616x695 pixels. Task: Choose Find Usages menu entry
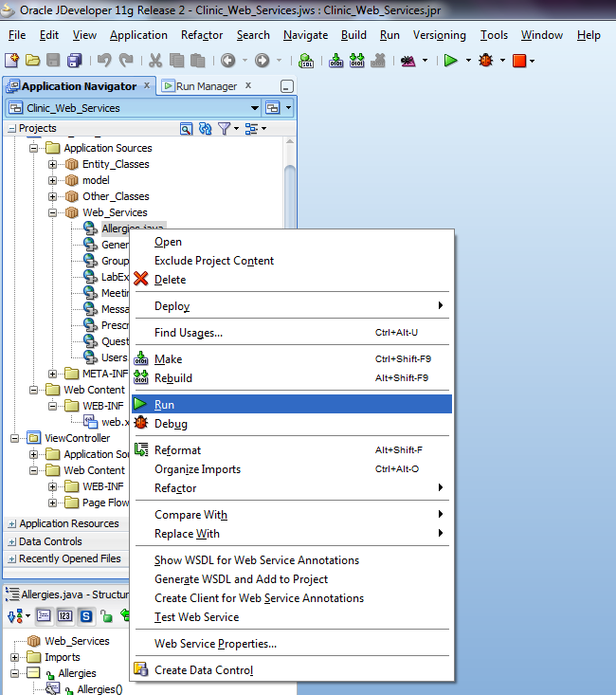pyautogui.click(x=292, y=333)
